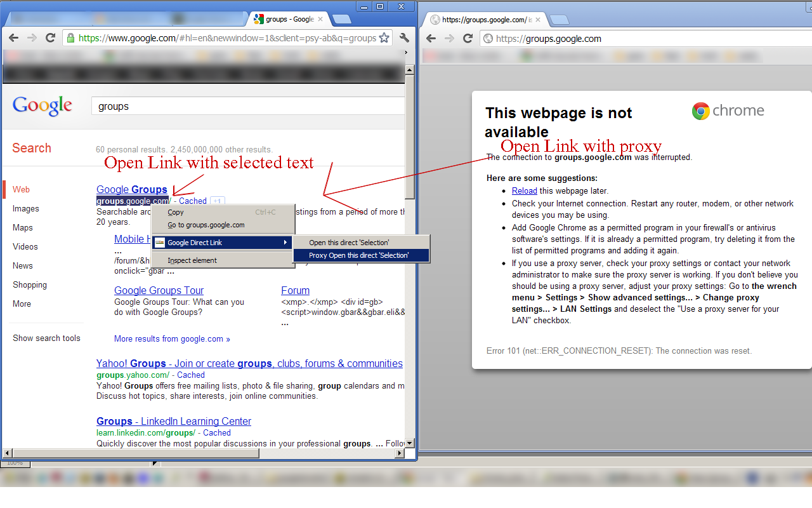812x508 pixels.
Task: Open the Cached link for learn.linkedin.com
Action: coord(217,432)
